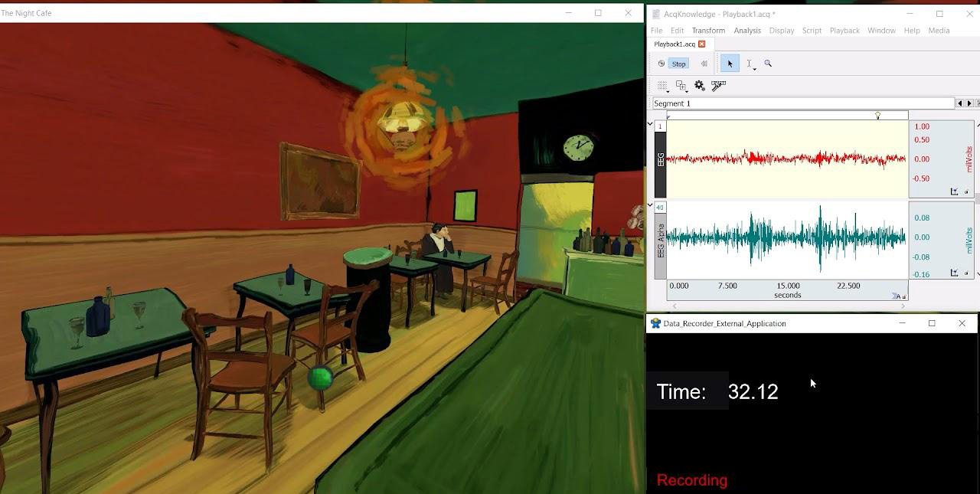Click the lightbulb event marker on timeline
The height and width of the screenshot is (494, 980).
(877, 116)
